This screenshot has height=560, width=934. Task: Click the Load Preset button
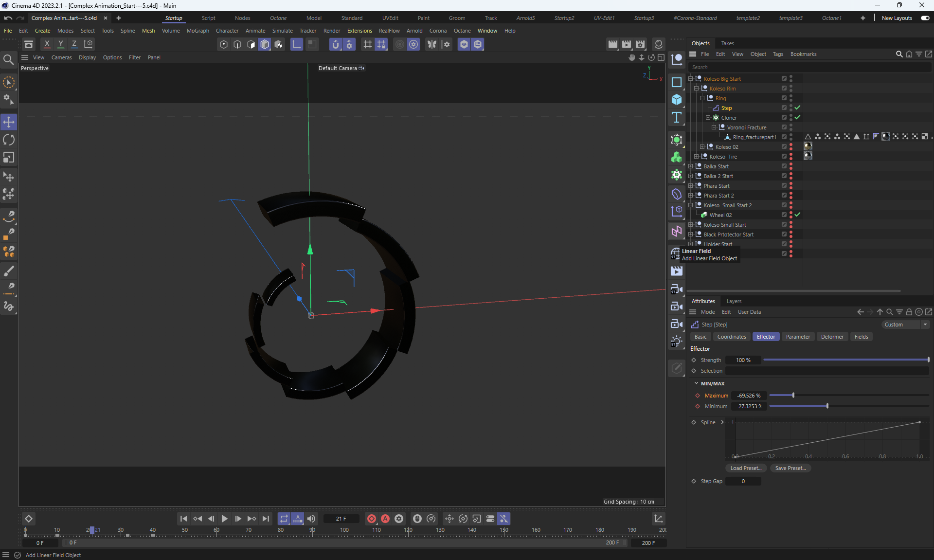[746, 468]
